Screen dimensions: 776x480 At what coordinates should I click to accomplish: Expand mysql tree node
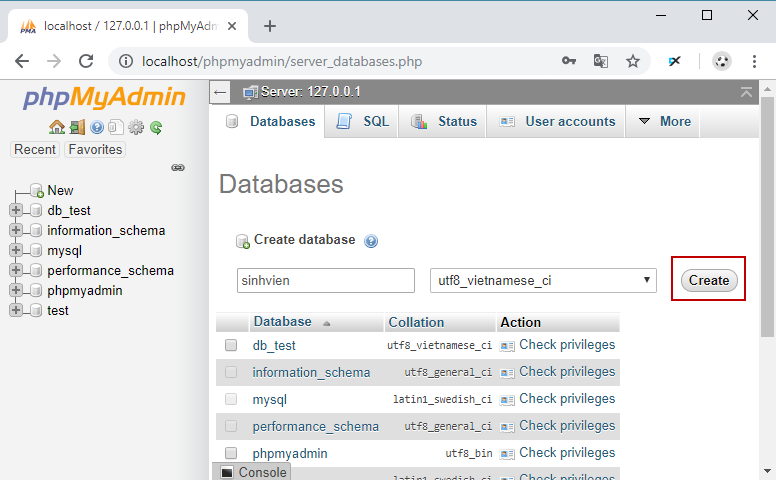click(x=15, y=250)
